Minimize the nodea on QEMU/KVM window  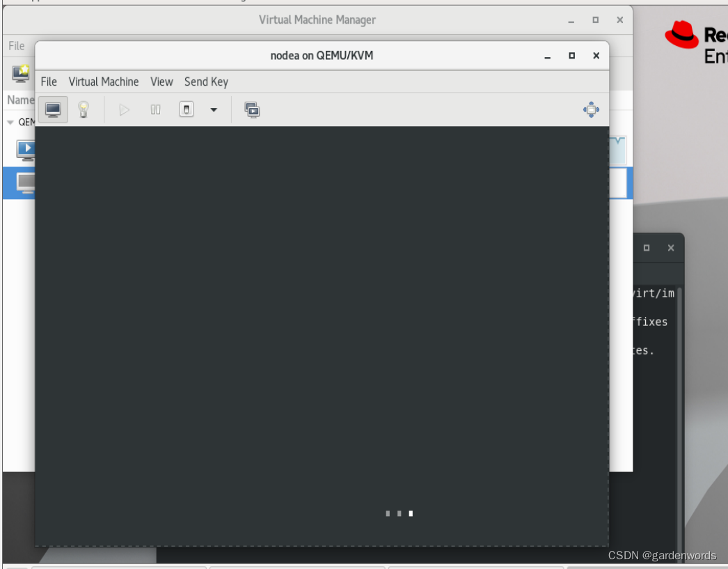pos(548,56)
